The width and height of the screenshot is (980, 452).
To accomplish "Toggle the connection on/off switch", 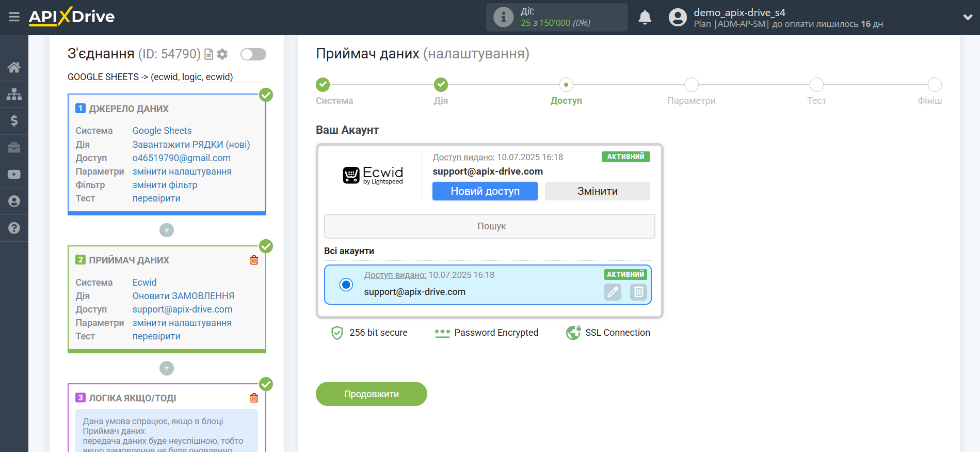I will (x=253, y=54).
